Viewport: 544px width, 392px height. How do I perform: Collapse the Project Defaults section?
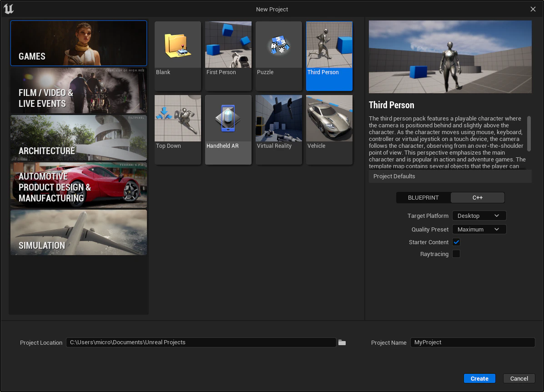[394, 176]
